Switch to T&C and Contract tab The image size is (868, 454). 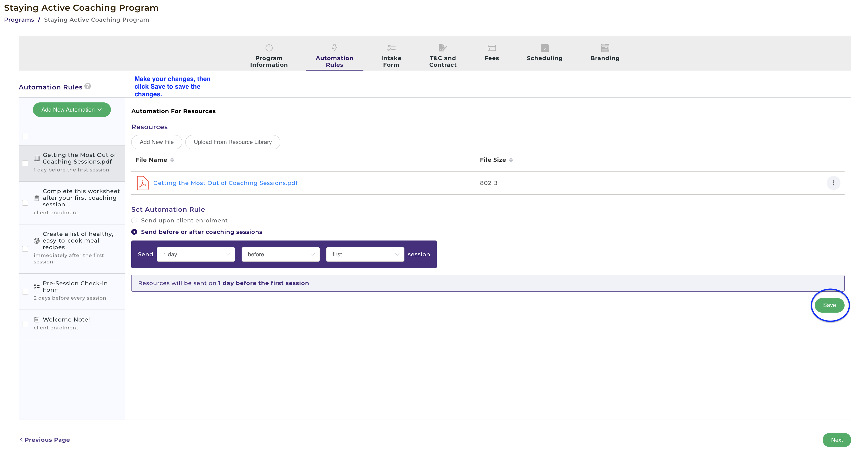pyautogui.click(x=442, y=56)
